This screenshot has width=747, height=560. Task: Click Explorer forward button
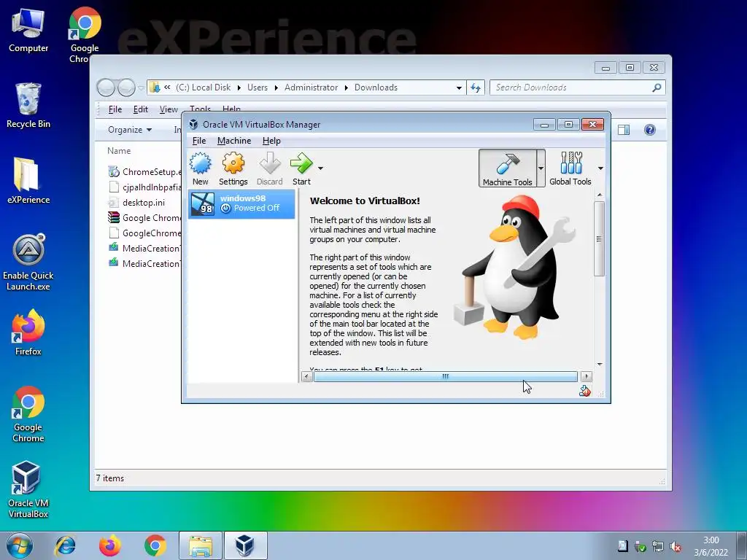tap(126, 87)
